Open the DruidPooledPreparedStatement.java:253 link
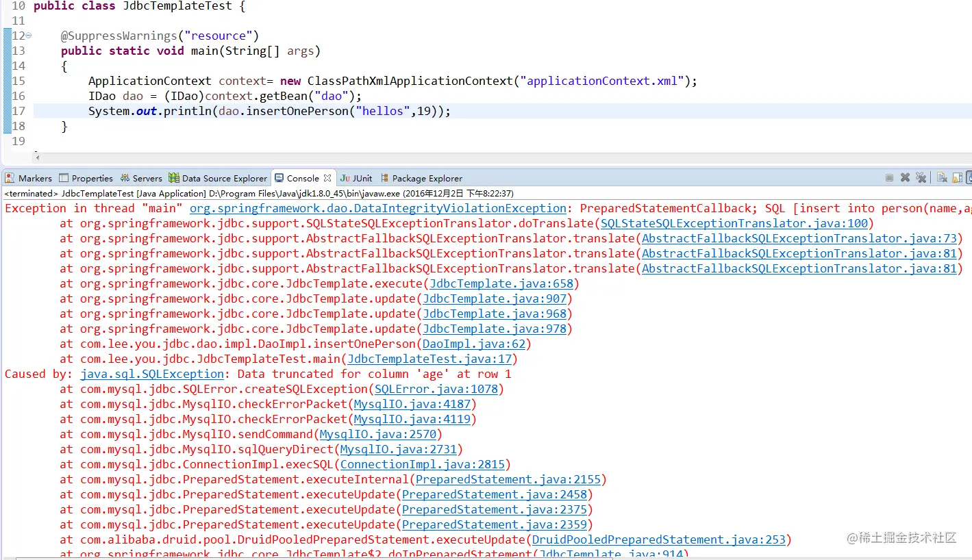This screenshot has width=972, height=560. point(659,539)
